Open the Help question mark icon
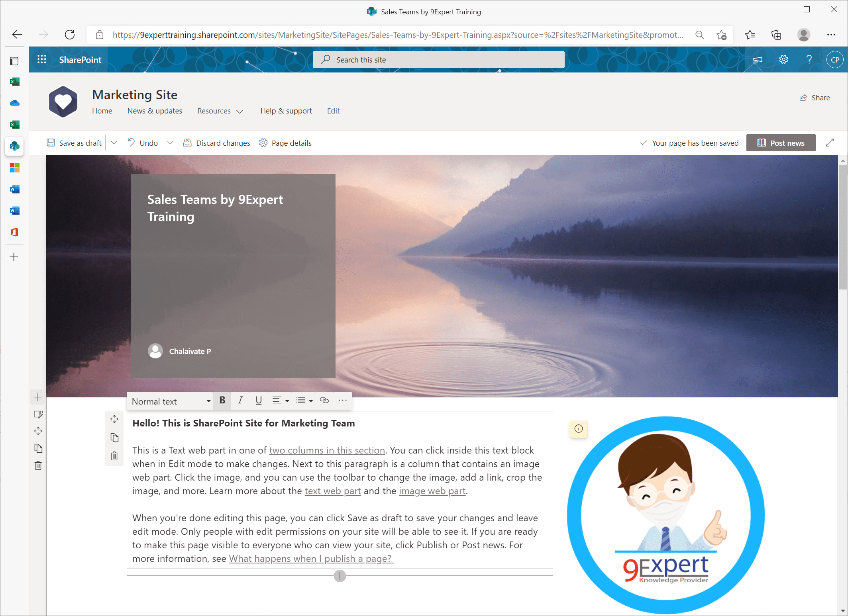This screenshot has height=616, width=848. 809,59
